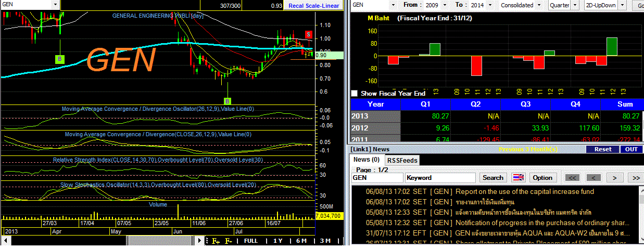Click the 2012 Q4 value 117.60
Screen dimensions: 644x248
[589, 128]
